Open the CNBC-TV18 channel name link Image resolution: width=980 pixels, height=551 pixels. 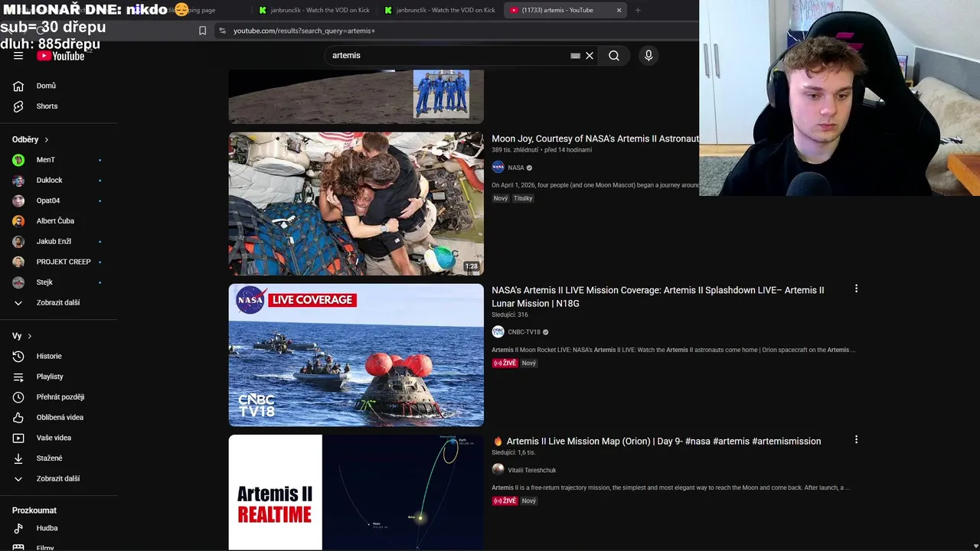(x=524, y=332)
